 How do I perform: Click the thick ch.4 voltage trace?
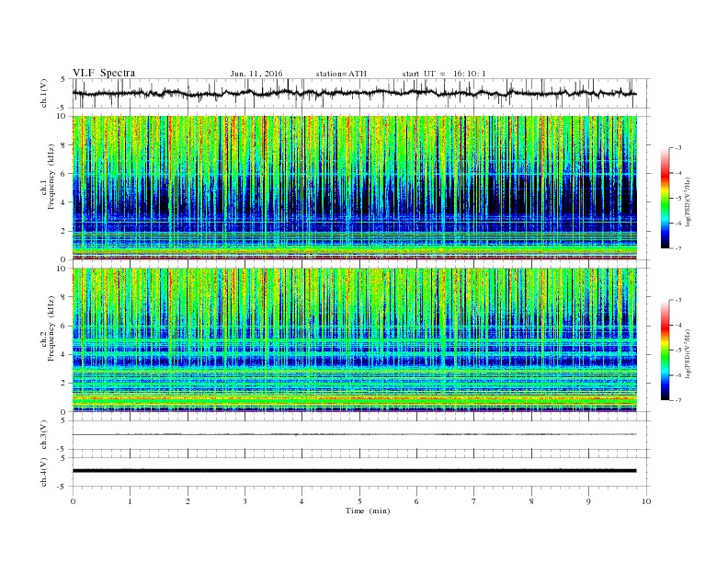[x=354, y=471]
